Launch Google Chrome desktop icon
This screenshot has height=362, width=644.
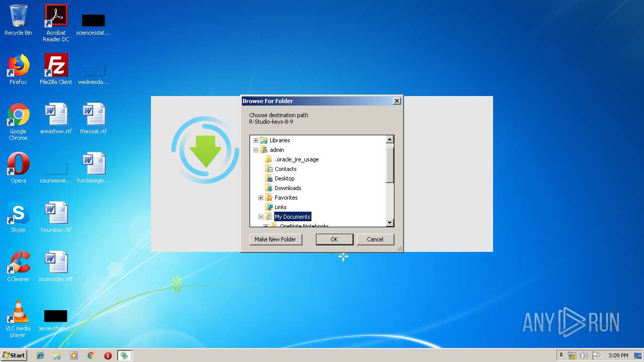[18, 122]
